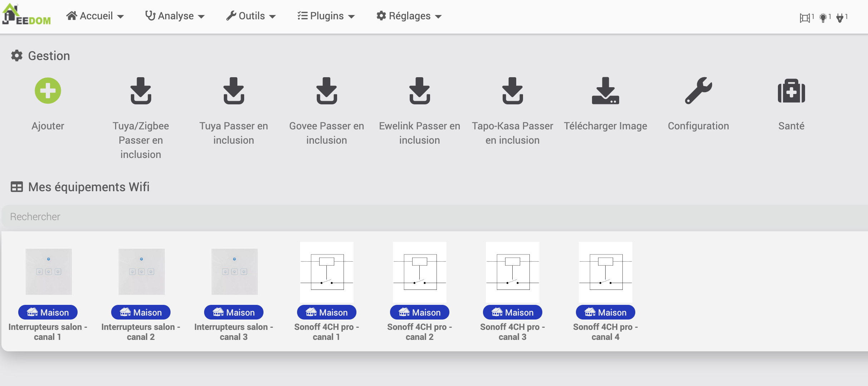Open the Outils menu
This screenshot has height=386, width=868.
[251, 16]
